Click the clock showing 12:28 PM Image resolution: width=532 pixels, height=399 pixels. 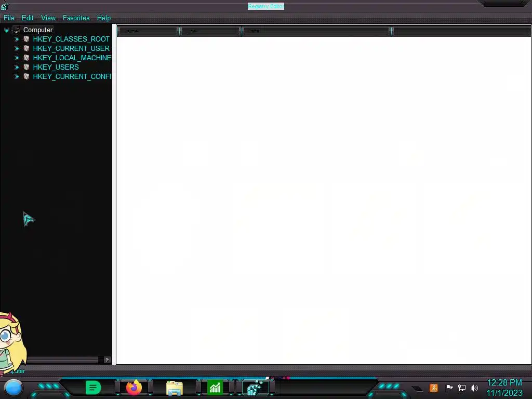coord(504,383)
